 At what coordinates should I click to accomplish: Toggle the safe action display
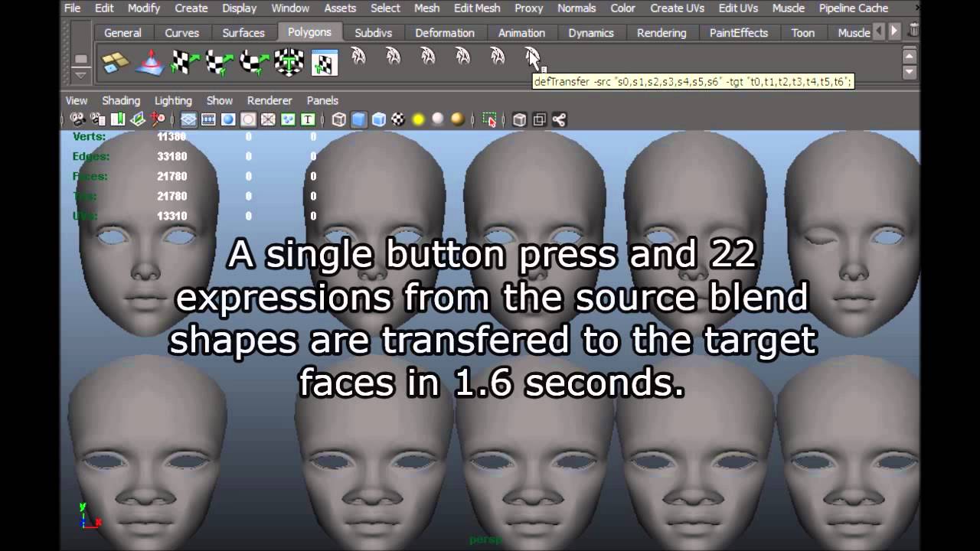click(x=288, y=119)
